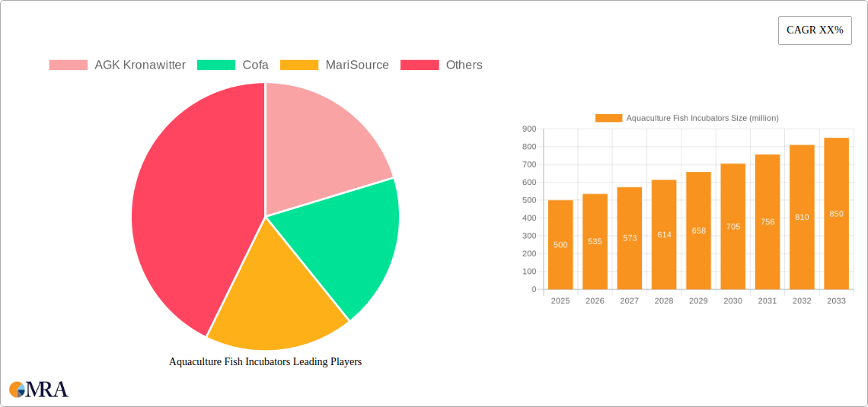868x407 pixels.
Task: Click the 900 y-axis label
Action: click(x=529, y=129)
